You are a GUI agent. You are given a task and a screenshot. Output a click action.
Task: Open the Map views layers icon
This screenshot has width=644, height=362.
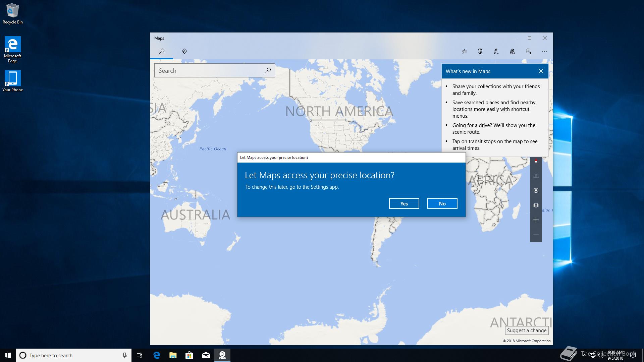(536, 205)
